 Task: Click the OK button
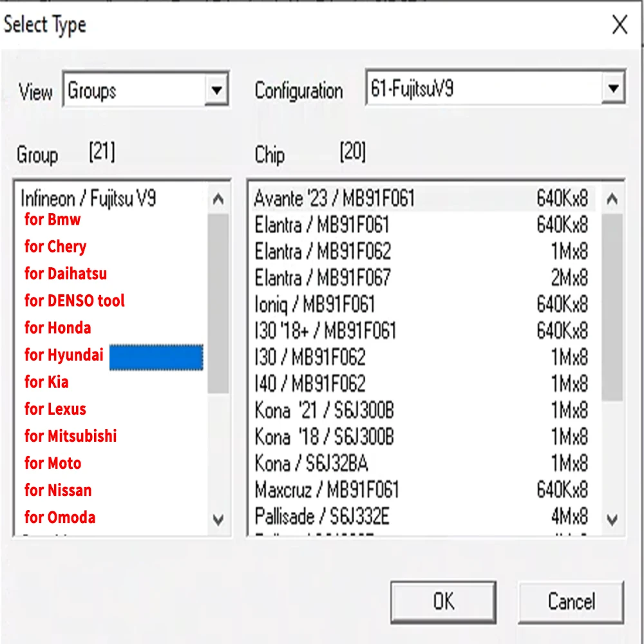pos(443,601)
